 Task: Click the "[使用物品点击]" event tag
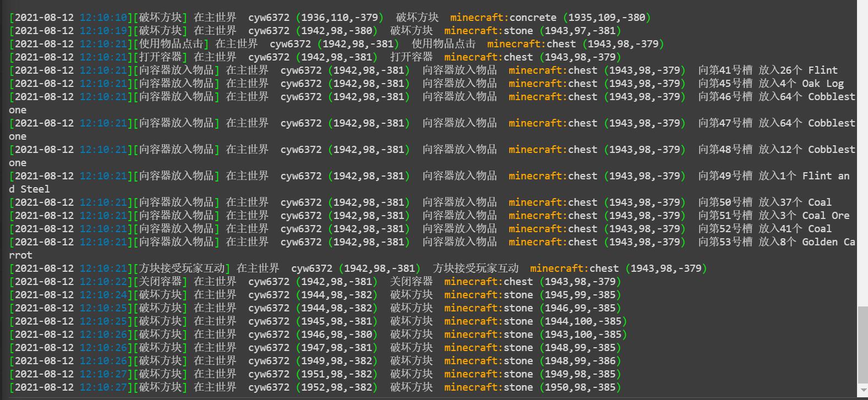point(171,44)
